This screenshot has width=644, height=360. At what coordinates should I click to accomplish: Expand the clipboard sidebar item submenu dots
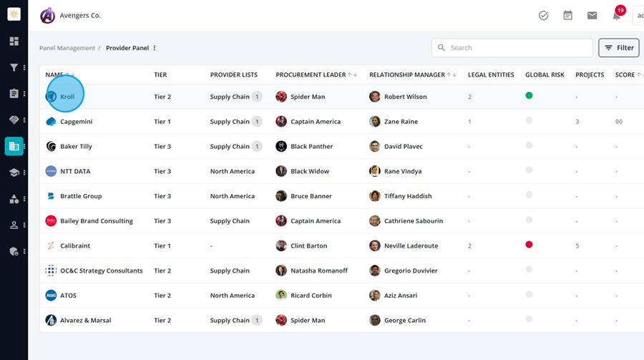pos(24,94)
